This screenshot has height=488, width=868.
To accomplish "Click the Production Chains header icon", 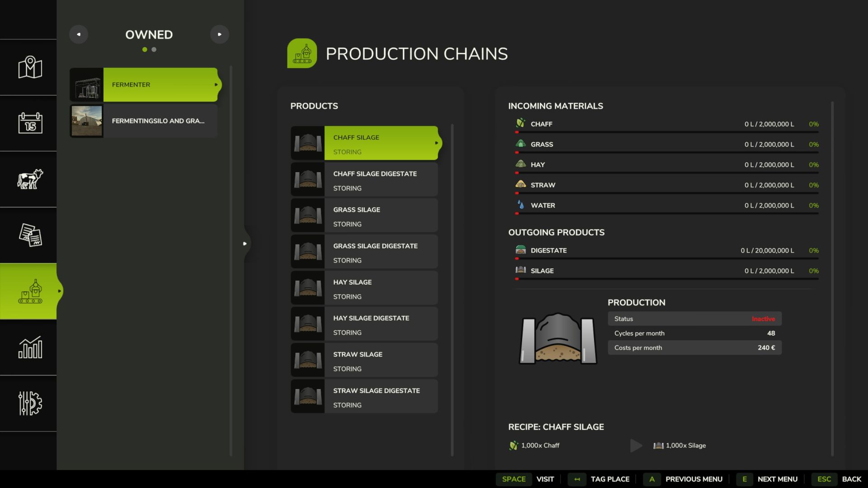I will tap(302, 53).
